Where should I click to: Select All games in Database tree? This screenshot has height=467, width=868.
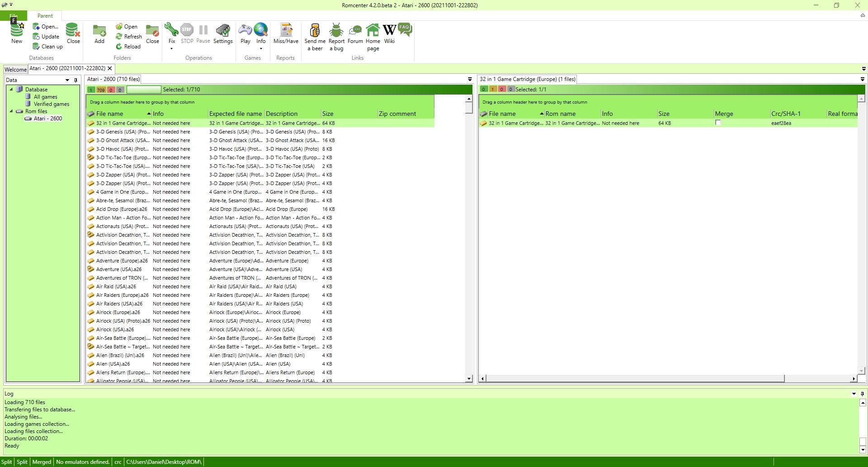pyautogui.click(x=46, y=97)
